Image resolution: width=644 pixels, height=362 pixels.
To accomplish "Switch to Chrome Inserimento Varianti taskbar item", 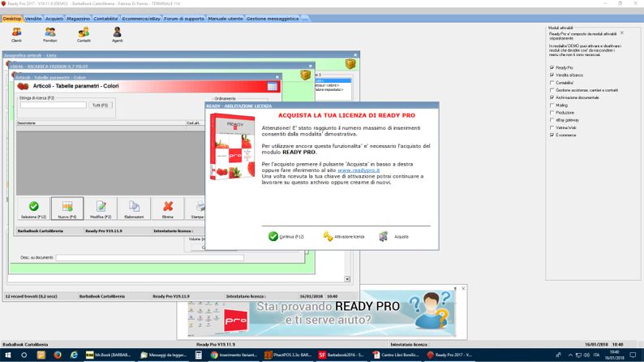I will coord(234,355).
